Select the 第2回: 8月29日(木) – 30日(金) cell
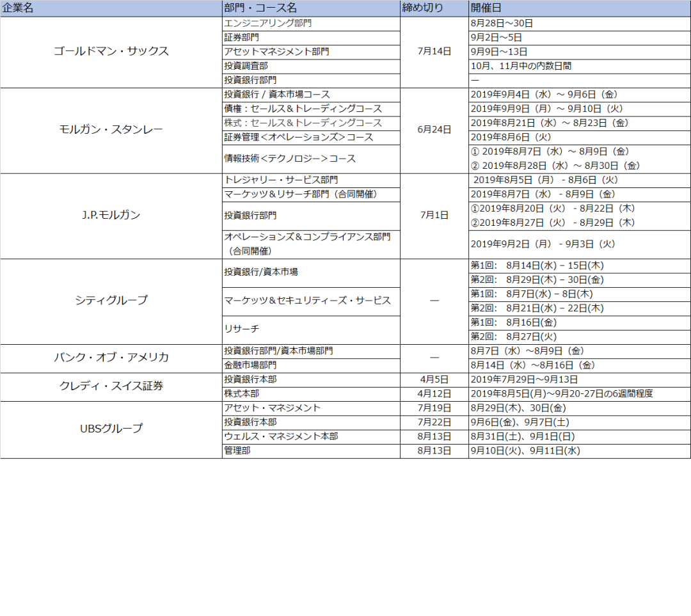Viewport: 691px width, 616px height. pyautogui.click(x=580, y=280)
